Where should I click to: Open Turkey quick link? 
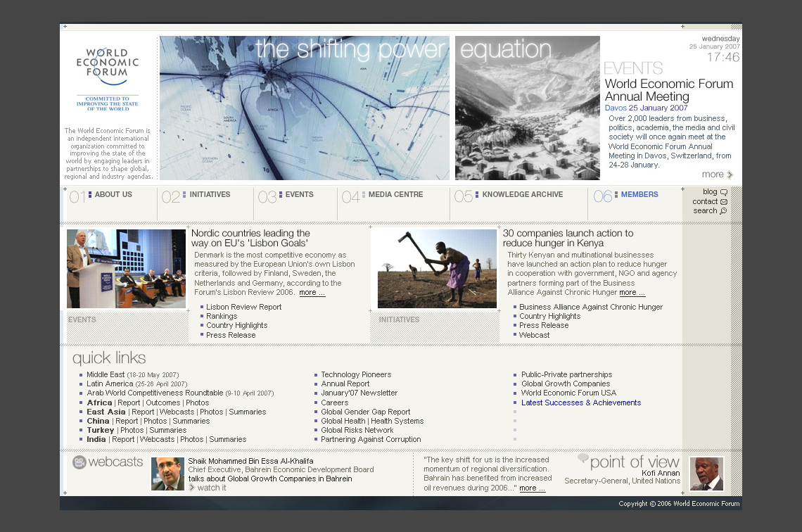[x=100, y=430]
